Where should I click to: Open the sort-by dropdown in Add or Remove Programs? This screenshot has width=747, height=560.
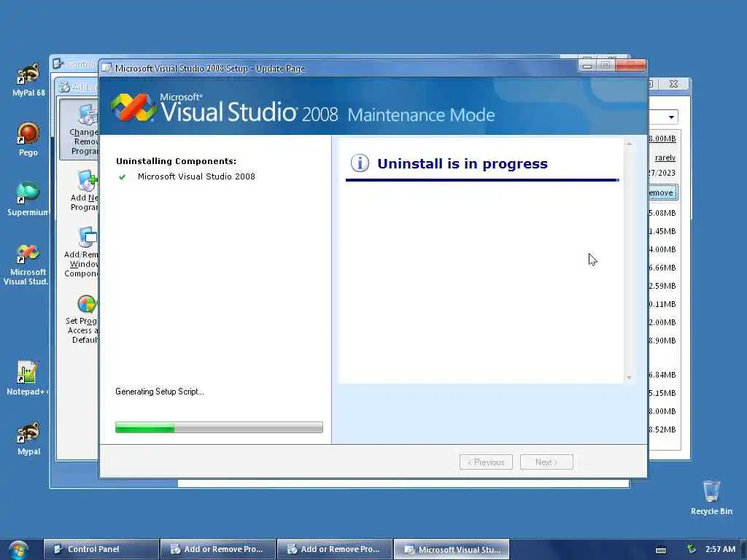click(671, 117)
